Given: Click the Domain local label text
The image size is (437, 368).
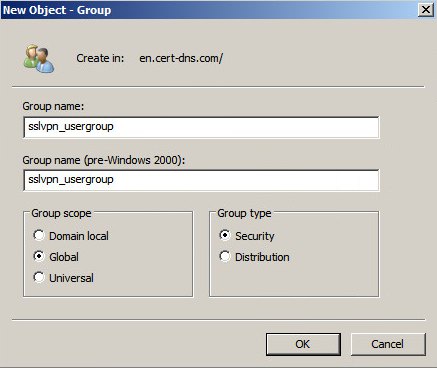Looking at the screenshot, I should point(79,236).
